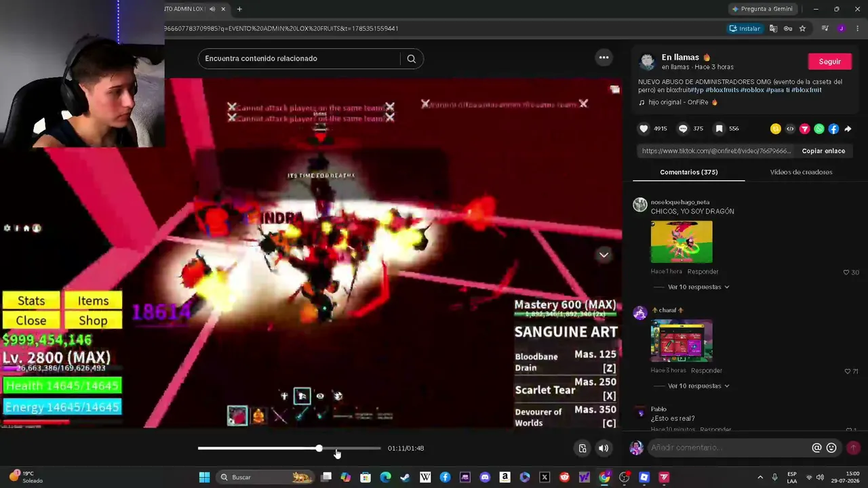This screenshot has height=488, width=868.
Task: Click the Windows taskbar Buscar search box
Action: [x=266, y=477]
